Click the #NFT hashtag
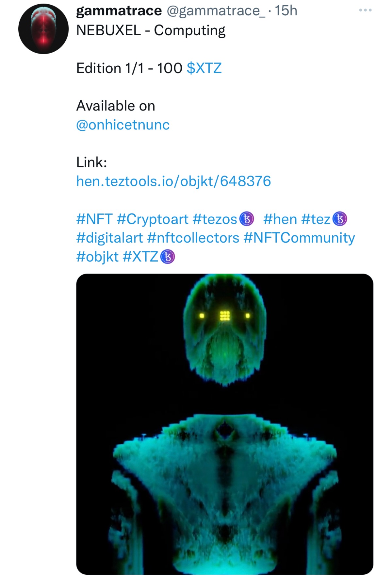The height and width of the screenshot is (577, 392). pos(94,219)
